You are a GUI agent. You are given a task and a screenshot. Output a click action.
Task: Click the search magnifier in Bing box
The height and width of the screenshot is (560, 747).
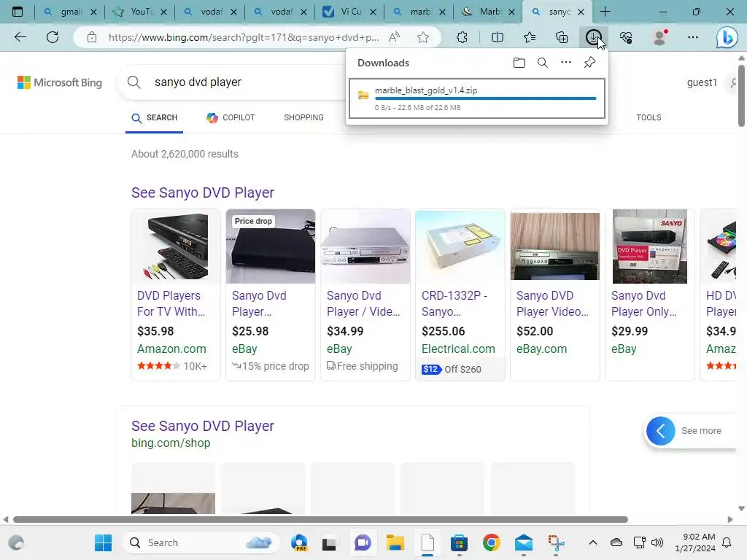tap(134, 82)
